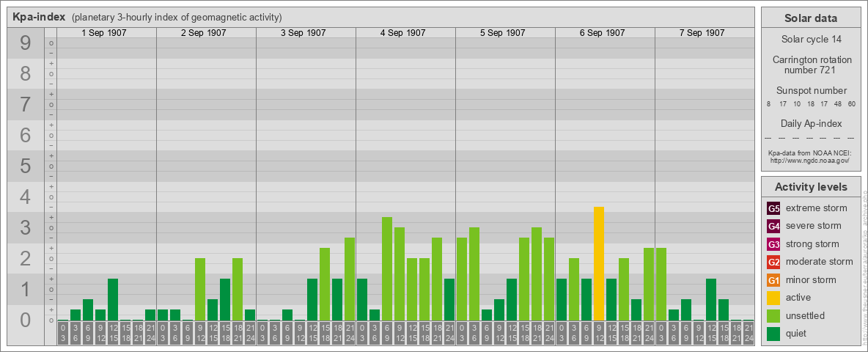Select the yellow active legend swatch
The width and height of the screenshot is (868, 352).
(773, 298)
